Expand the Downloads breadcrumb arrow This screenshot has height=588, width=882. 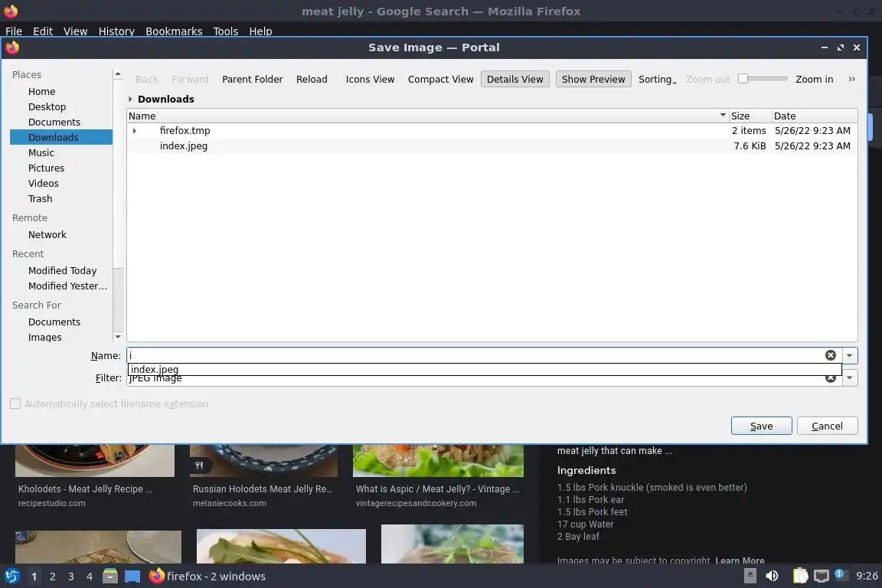click(x=130, y=99)
